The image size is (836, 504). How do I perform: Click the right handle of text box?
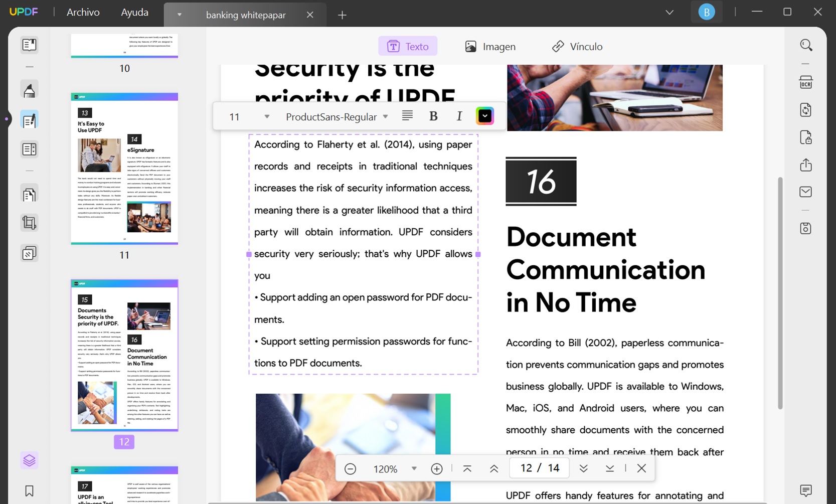click(478, 254)
